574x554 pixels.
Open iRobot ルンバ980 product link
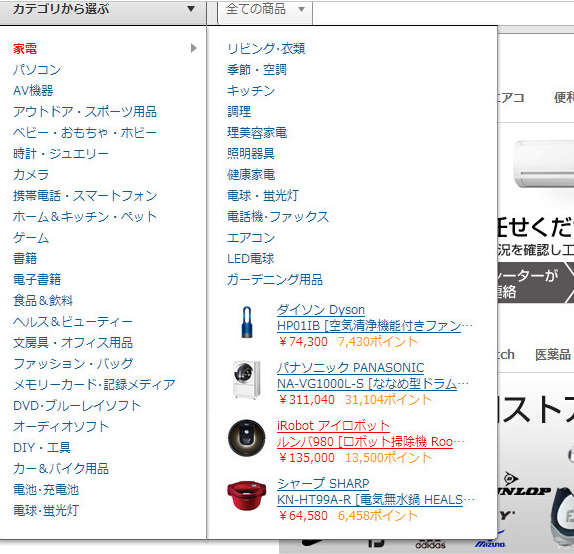click(x=370, y=434)
